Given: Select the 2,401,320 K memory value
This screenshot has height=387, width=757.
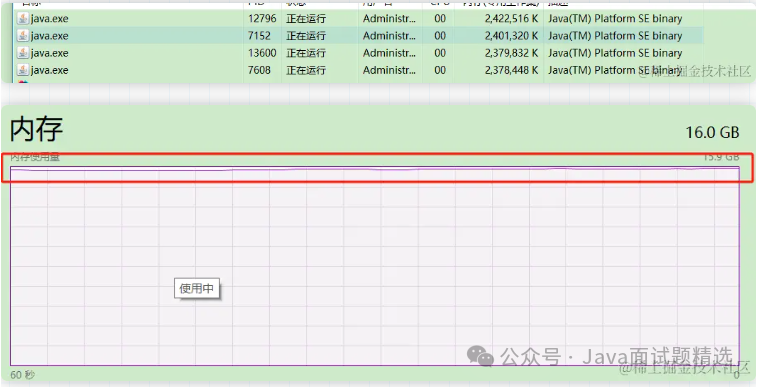Looking at the screenshot, I should pos(511,36).
